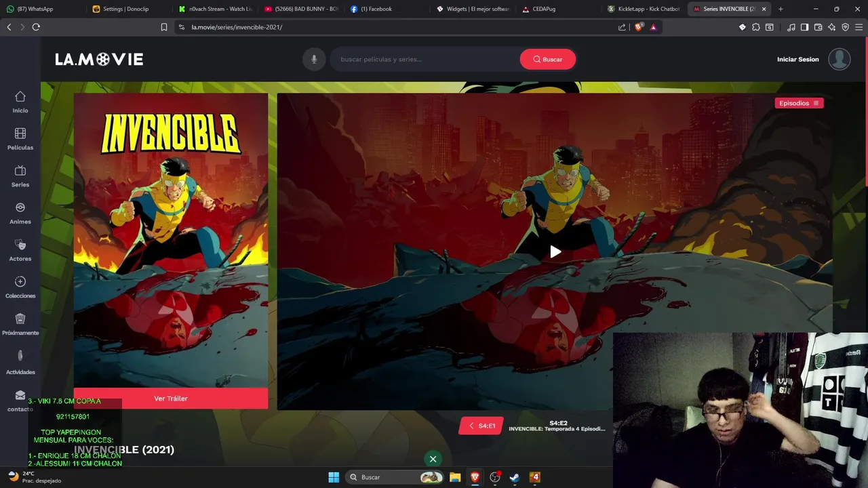The height and width of the screenshot is (488, 868).
Task: Open Windows Start menu
Action: pos(334,477)
